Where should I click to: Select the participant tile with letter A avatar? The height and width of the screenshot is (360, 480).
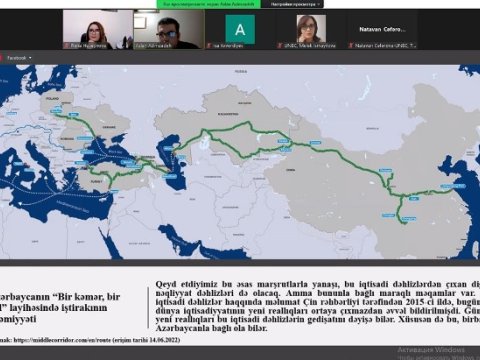(240, 30)
